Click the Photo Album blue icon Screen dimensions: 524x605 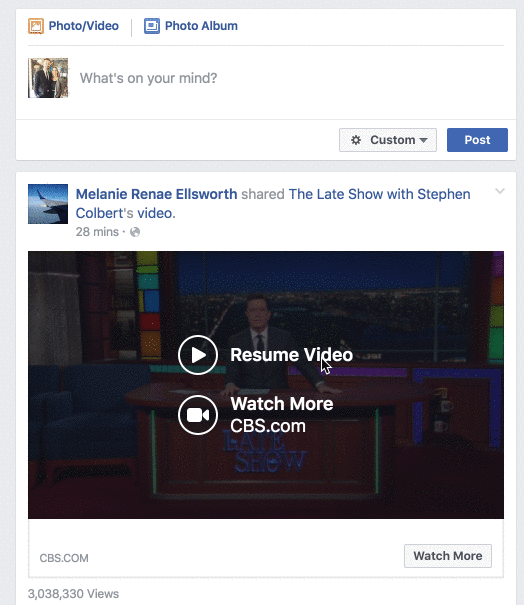(152, 26)
